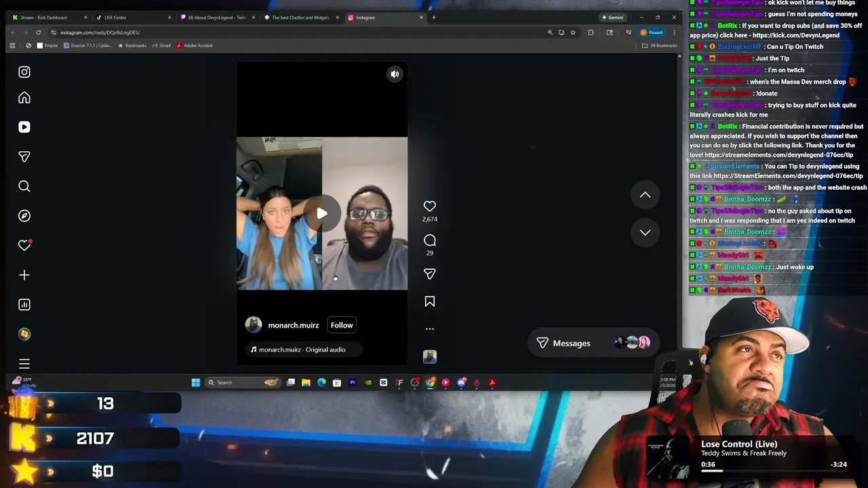The width and height of the screenshot is (868, 488).
Task: Switch to Stream - Kick Dashboard tab
Action: [x=50, y=18]
